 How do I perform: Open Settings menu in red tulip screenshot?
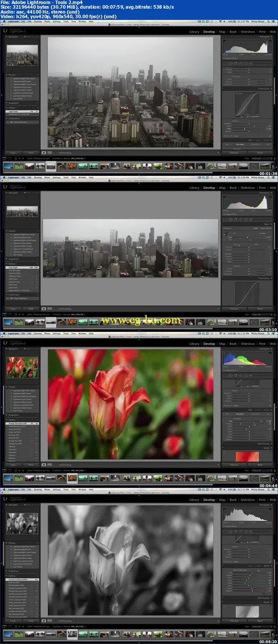[56, 334]
